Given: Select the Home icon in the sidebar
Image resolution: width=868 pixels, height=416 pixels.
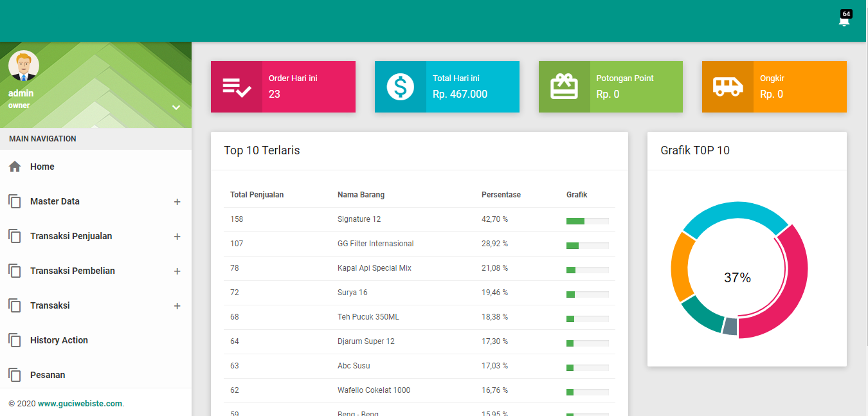Looking at the screenshot, I should [x=14, y=166].
